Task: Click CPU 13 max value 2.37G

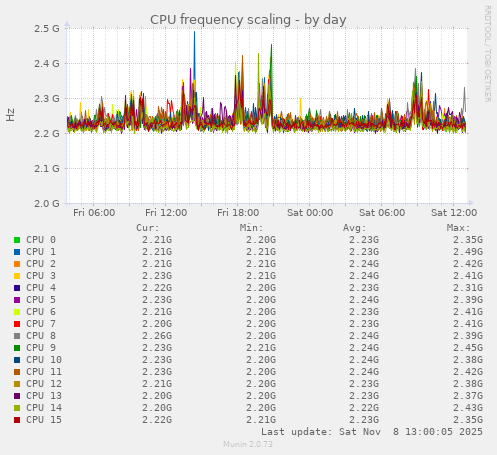Action: click(468, 396)
